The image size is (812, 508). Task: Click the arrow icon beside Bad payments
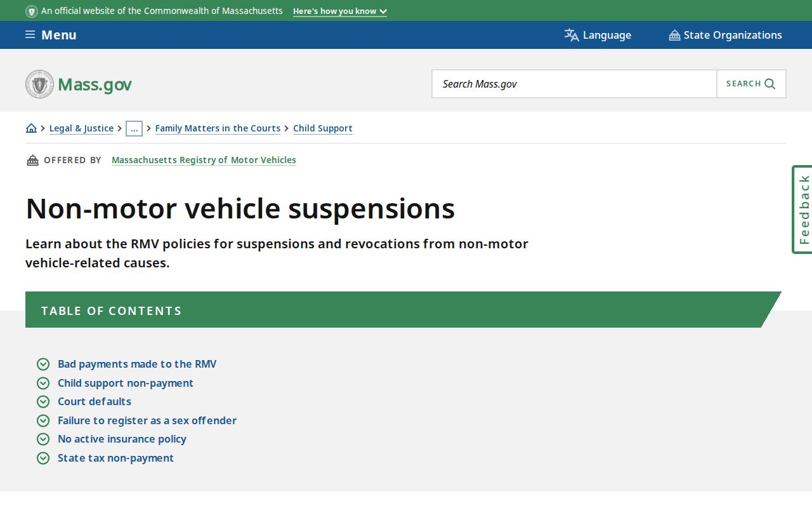(43, 364)
